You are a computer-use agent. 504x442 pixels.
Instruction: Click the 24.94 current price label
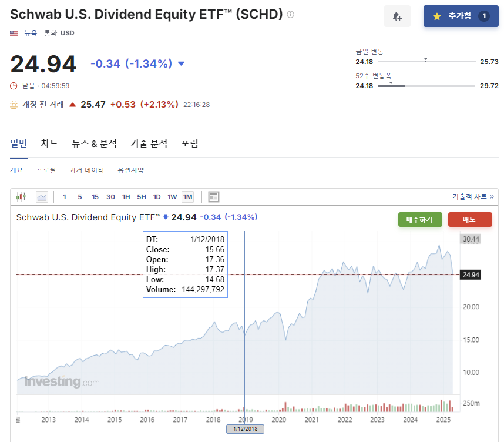(471, 275)
